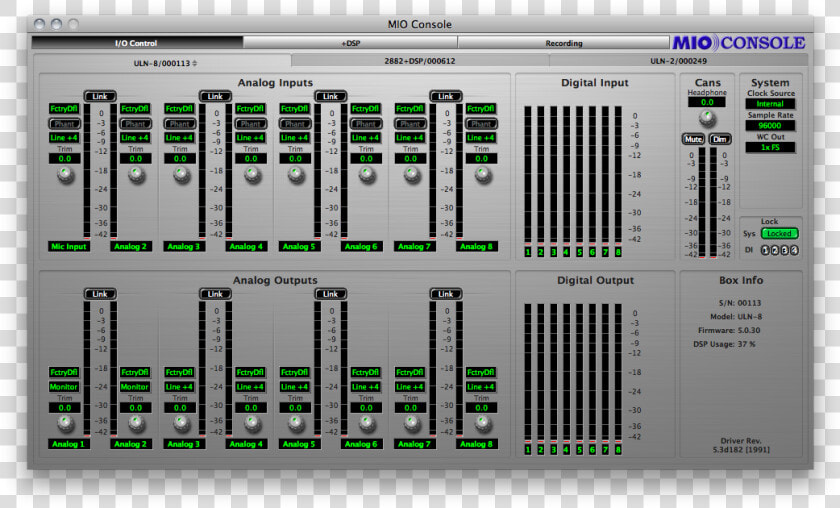Click the Analog 2 input trim knob

pos(136,175)
